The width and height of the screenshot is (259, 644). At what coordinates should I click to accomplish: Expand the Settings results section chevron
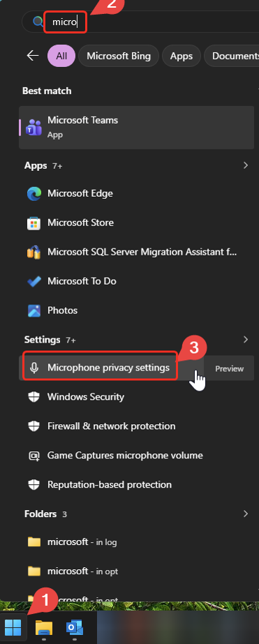(246, 340)
